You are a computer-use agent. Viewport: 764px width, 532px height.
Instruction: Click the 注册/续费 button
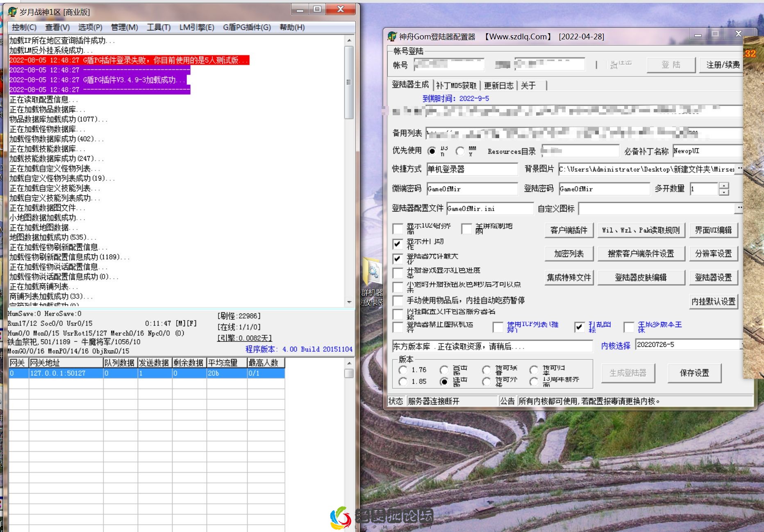(x=721, y=64)
